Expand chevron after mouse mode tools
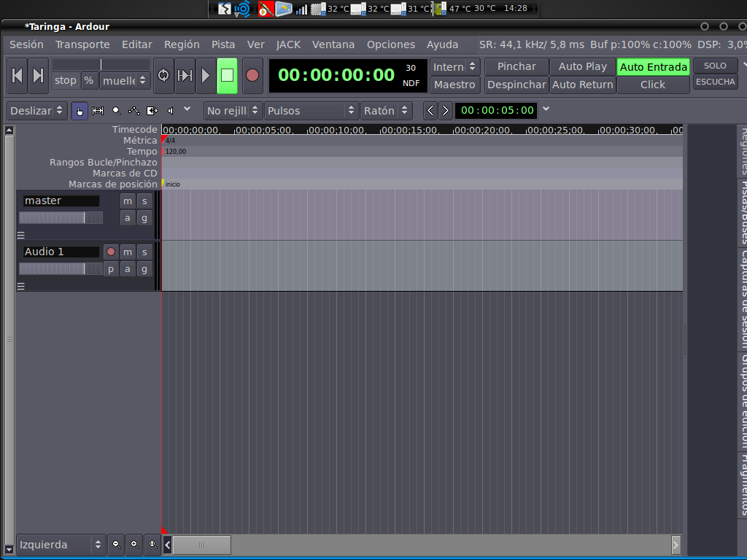The height and width of the screenshot is (560, 747). (x=187, y=109)
